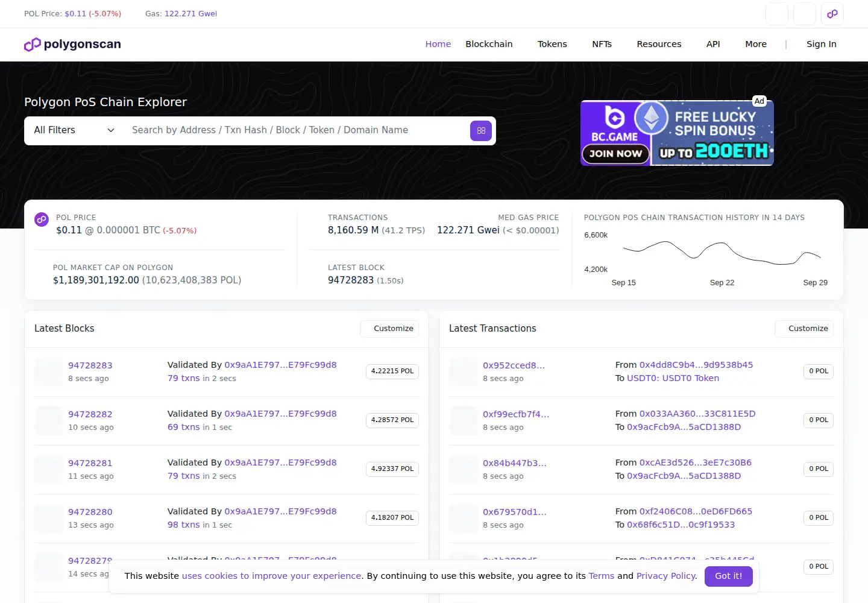Viewport: 868px width, 603px height.
Task: Open block 94728280
Action: (x=90, y=512)
